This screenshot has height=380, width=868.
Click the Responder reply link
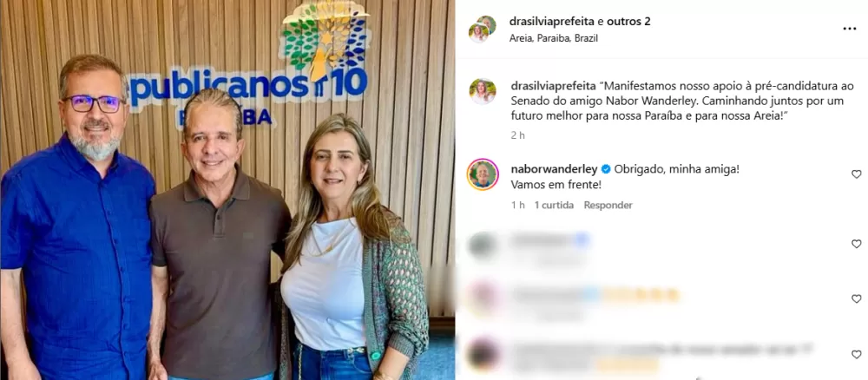click(x=608, y=206)
